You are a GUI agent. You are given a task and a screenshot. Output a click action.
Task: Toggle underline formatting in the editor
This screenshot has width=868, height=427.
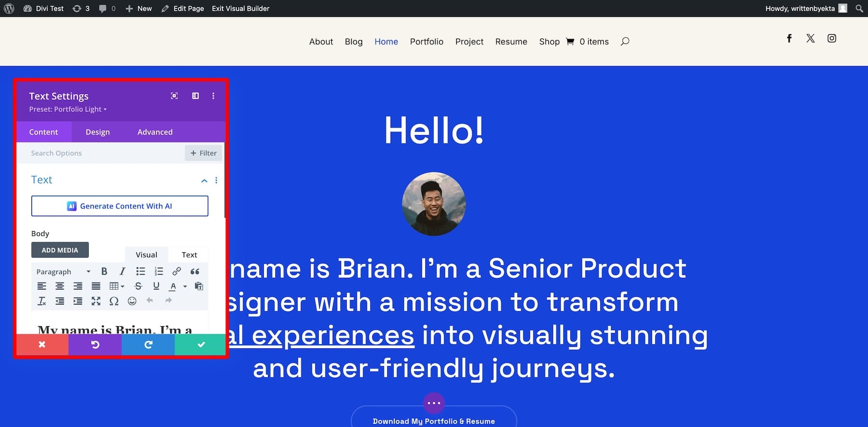tap(156, 286)
